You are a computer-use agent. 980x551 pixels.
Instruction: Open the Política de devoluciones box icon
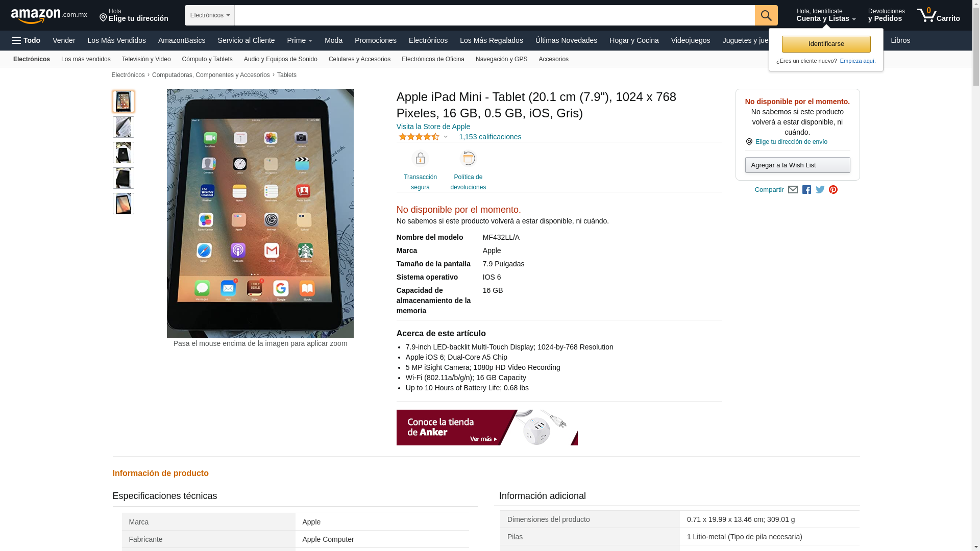point(468,159)
